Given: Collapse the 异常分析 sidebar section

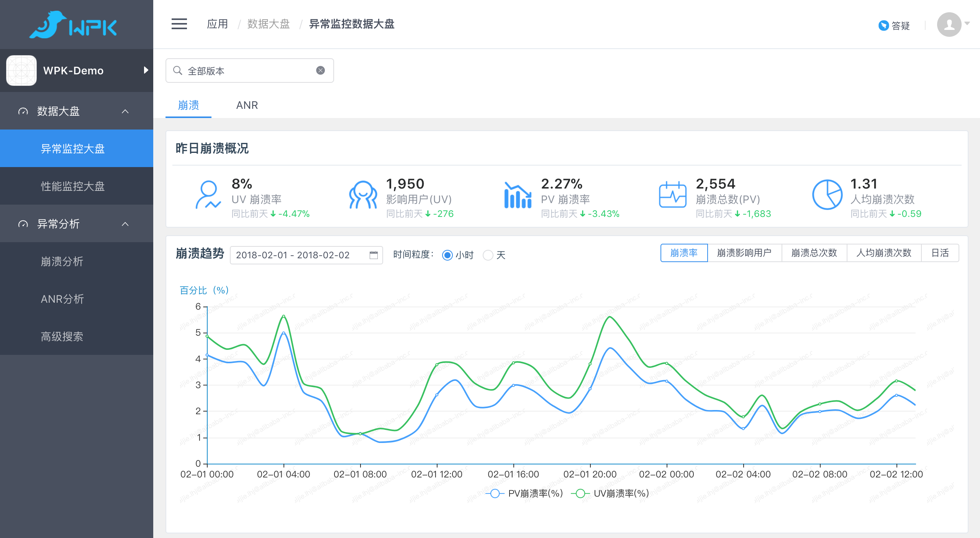Looking at the screenshot, I should coord(125,224).
